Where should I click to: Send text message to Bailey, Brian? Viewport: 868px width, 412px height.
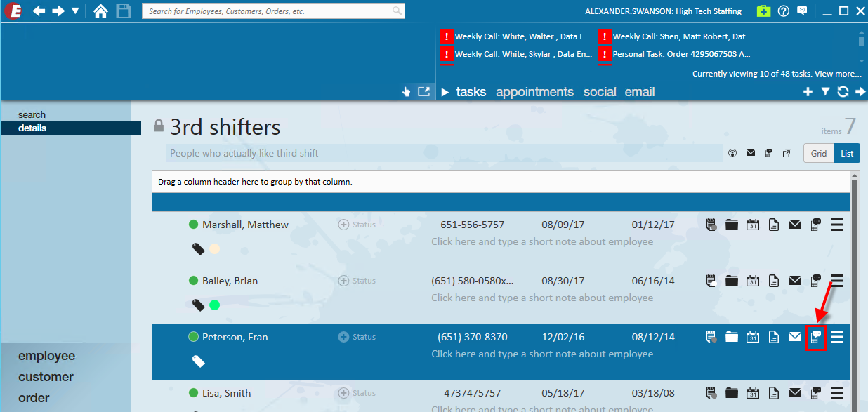pos(816,281)
